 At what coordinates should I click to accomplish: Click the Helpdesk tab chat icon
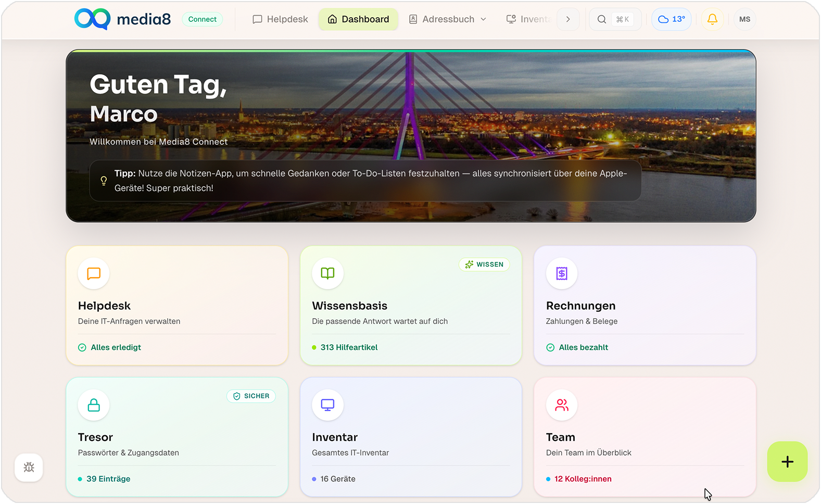[257, 19]
